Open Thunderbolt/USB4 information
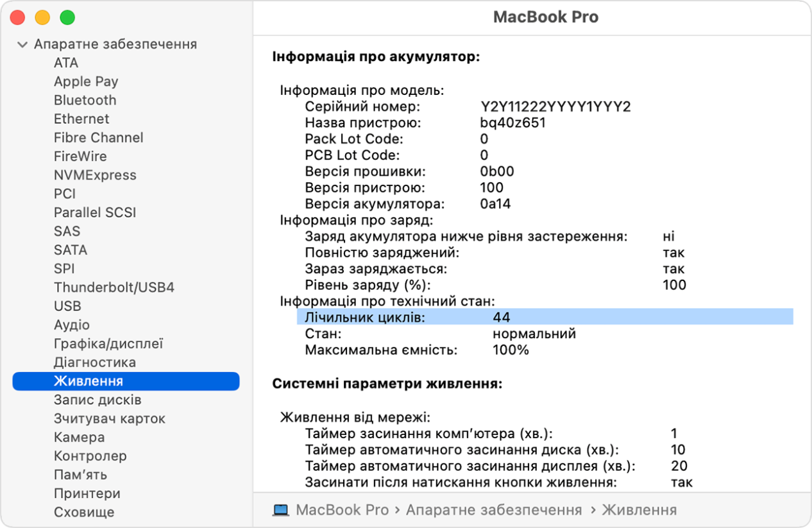Image resolution: width=812 pixels, height=528 pixels. pyautogui.click(x=114, y=287)
